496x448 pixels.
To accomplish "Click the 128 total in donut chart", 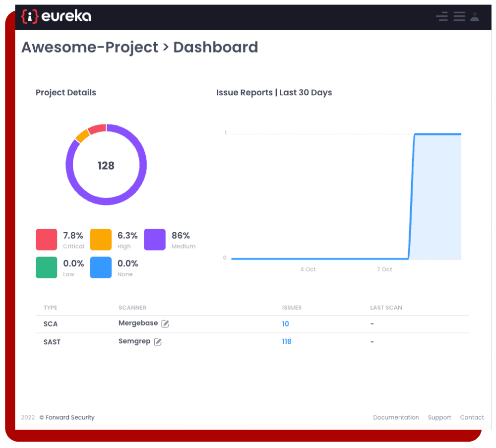I will coord(106,166).
